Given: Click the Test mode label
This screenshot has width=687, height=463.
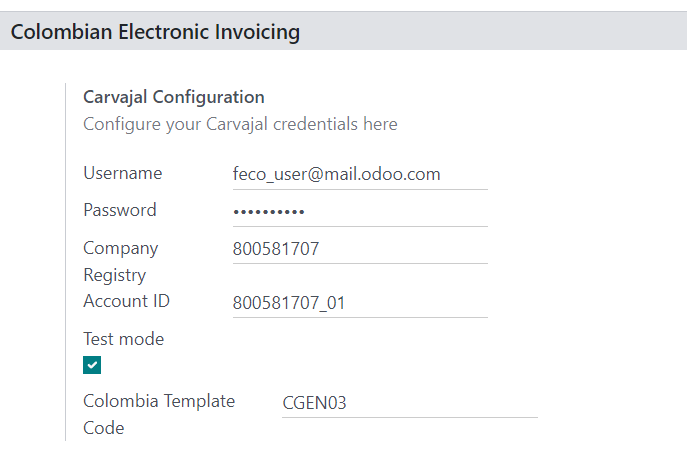Looking at the screenshot, I should tap(123, 339).
